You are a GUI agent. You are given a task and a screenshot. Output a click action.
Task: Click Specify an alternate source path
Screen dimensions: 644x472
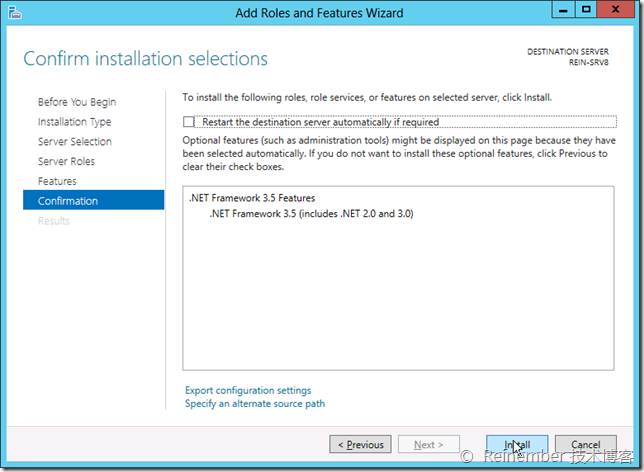(255, 404)
